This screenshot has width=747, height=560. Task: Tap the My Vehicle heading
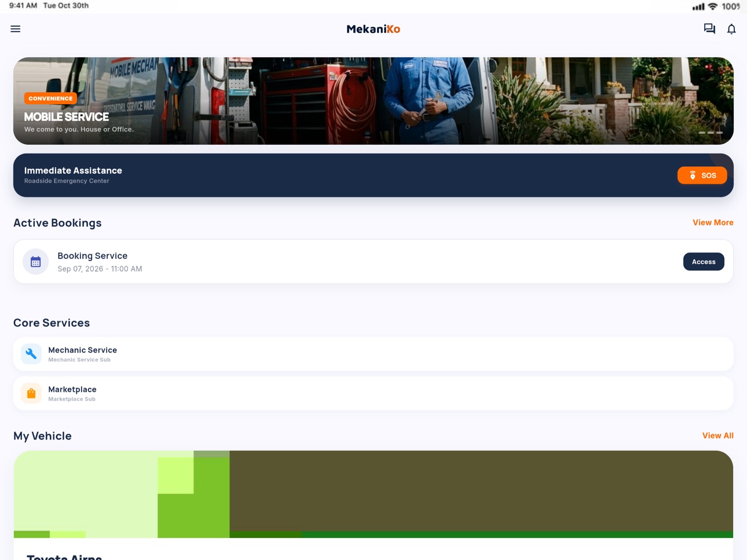click(x=42, y=435)
